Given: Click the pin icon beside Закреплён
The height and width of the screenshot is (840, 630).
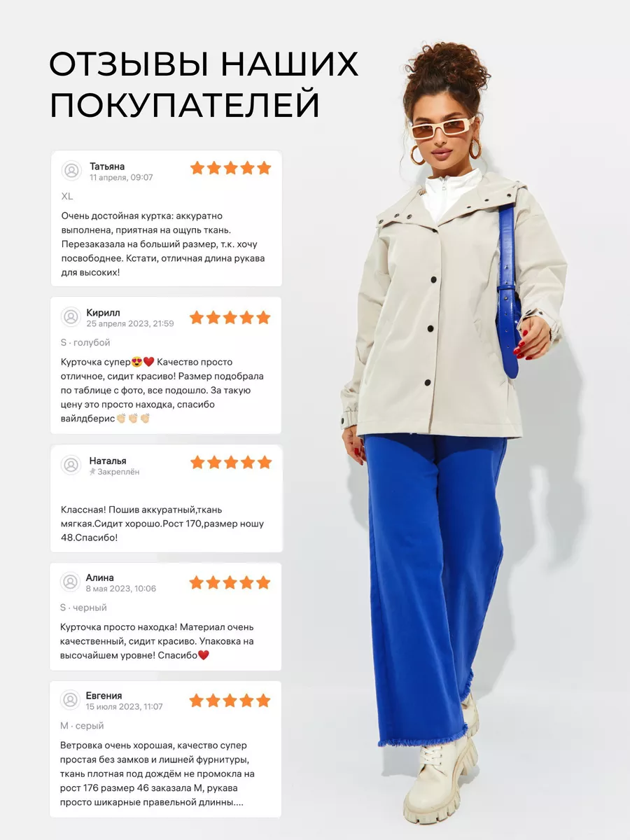Looking at the screenshot, I should [92, 472].
